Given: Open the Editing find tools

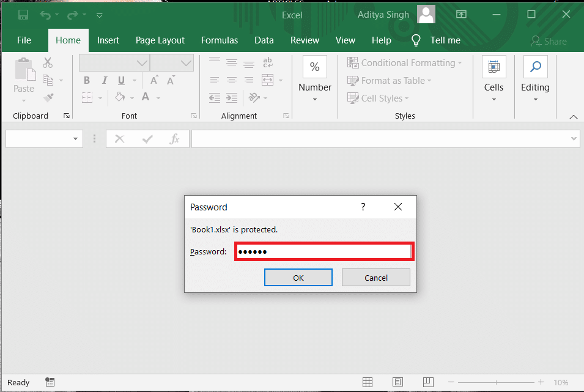Looking at the screenshot, I should click(x=535, y=66).
